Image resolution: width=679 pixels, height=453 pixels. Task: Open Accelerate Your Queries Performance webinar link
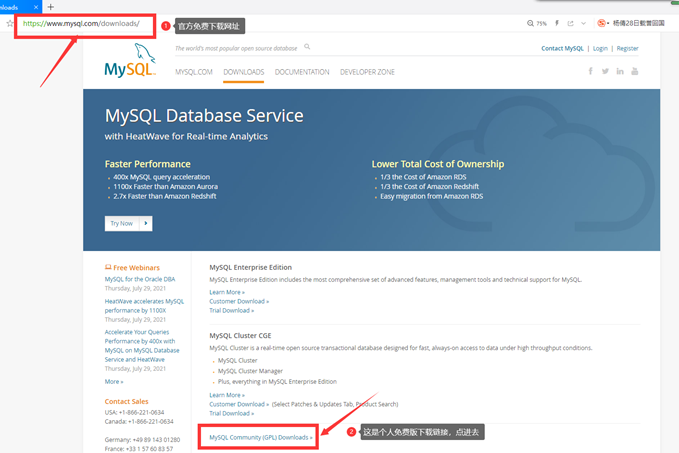[x=142, y=346]
